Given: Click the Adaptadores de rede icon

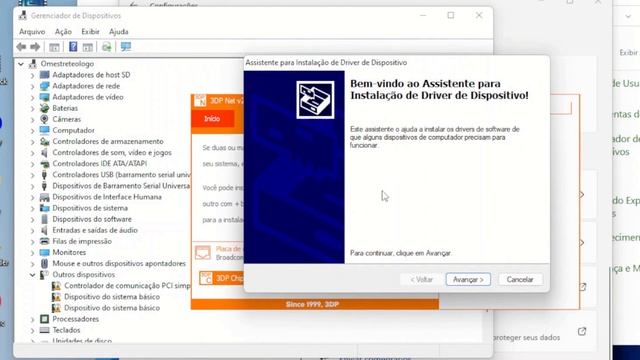Looking at the screenshot, I should click(44, 86).
